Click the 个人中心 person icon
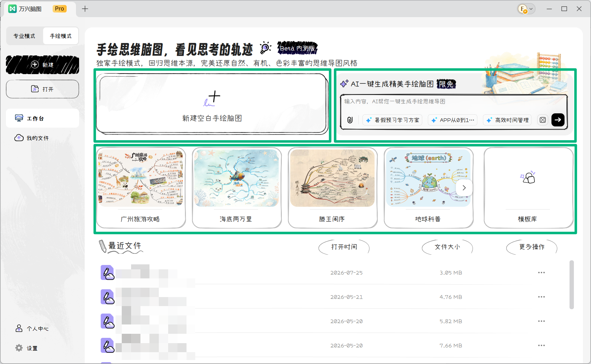 pyautogui.click(x=19, y=328)
